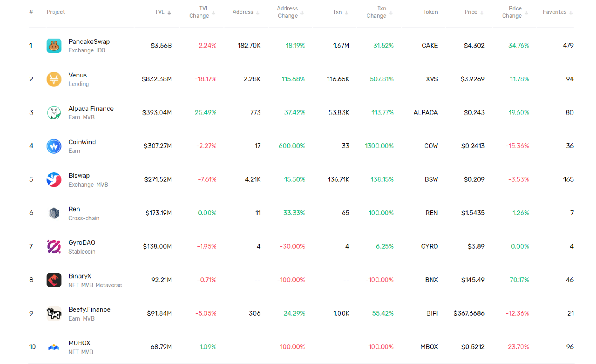Click the GyroDAO logo icon

pyautogui.click(x=54, y=247)
